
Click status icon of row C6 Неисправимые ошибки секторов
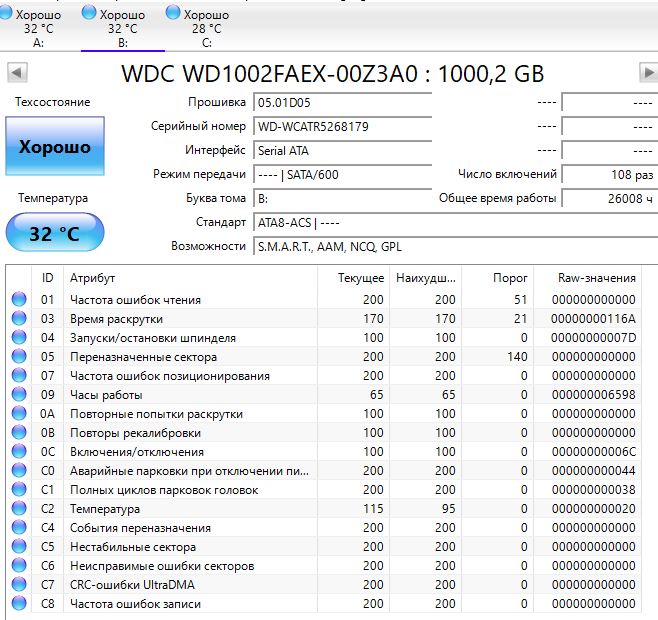click(x=19, y=565)
